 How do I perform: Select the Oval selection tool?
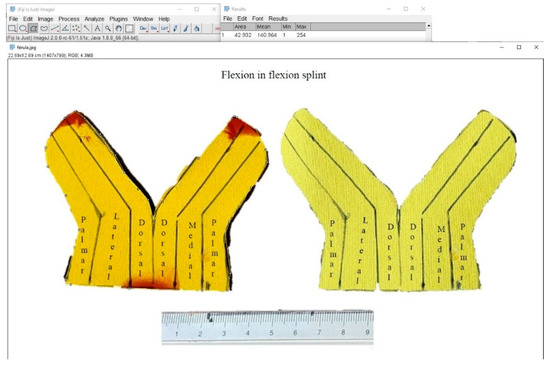(23, 28)
